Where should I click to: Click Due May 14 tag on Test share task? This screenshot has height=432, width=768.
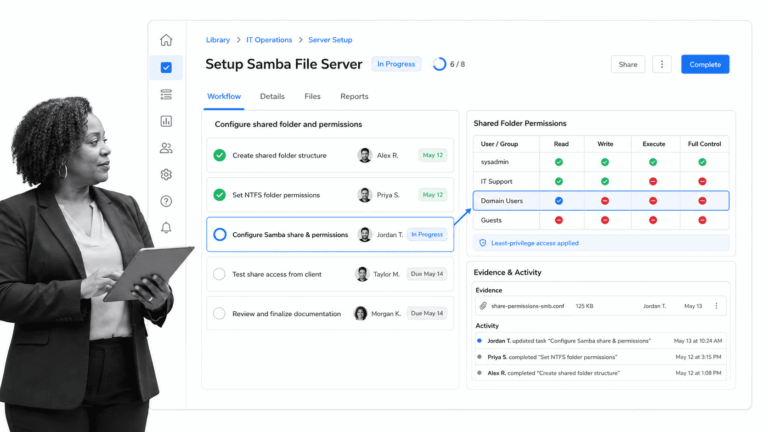click(x=427, y=274)
